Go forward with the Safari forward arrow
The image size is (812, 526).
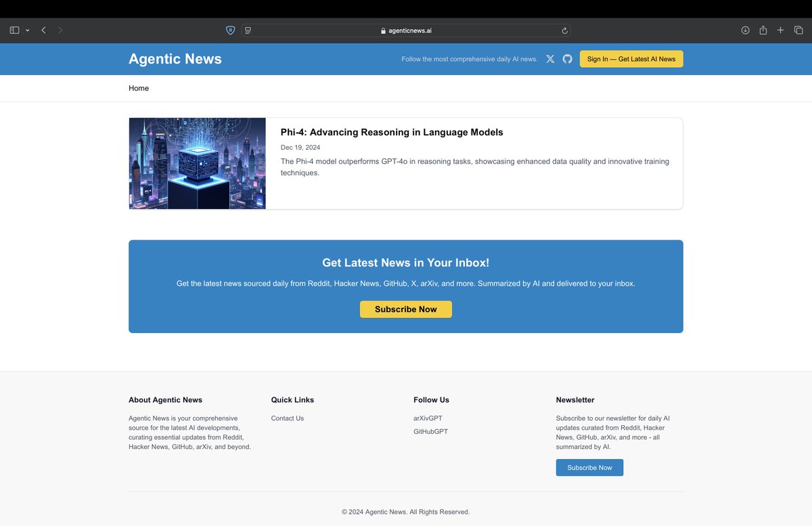pyautogui.click(x=60, y=30)
